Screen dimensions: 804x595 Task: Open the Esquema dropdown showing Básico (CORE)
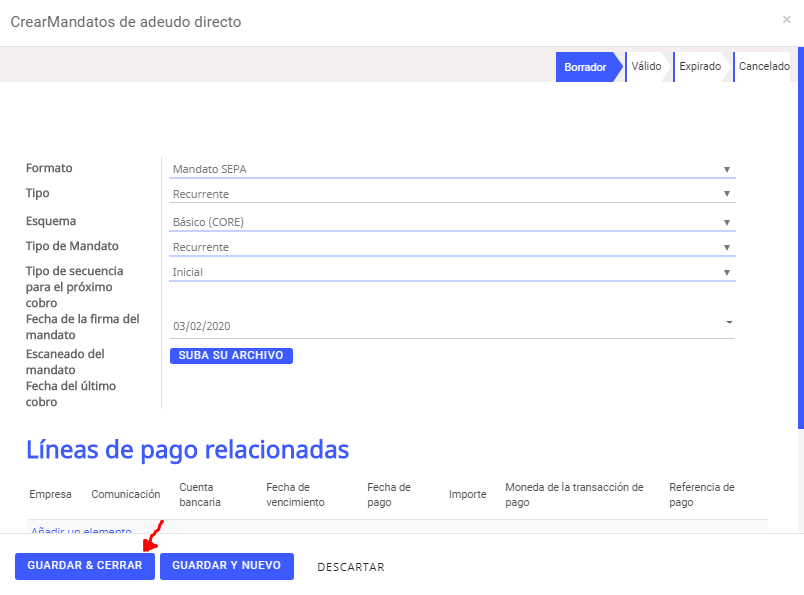[452, 222]
